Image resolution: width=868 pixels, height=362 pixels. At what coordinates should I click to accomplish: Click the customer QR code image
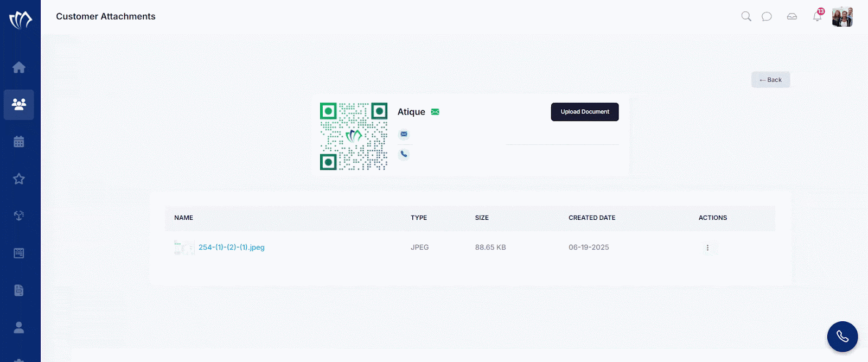(x=354, y=136)
